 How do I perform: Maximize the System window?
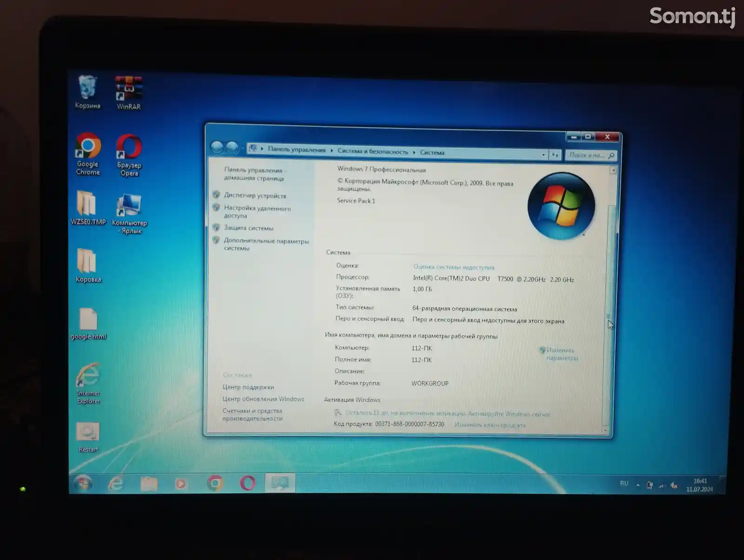pyautogui.click(x=588, y=137)
